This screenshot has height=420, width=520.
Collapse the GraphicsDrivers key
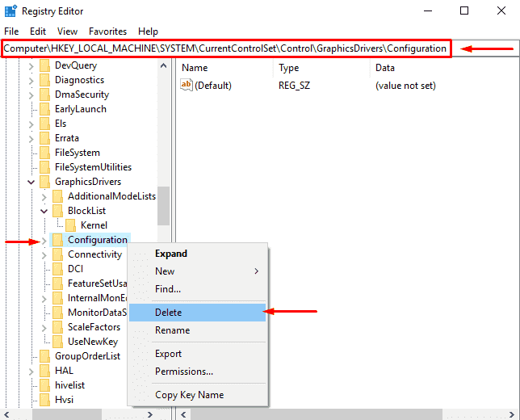31,182
